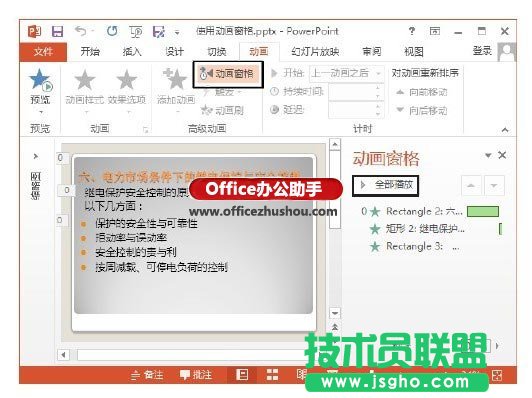Click the Save icon in quick access toolbar
Image resolution: width=532 pixels, height=398 pixels.
57,32
